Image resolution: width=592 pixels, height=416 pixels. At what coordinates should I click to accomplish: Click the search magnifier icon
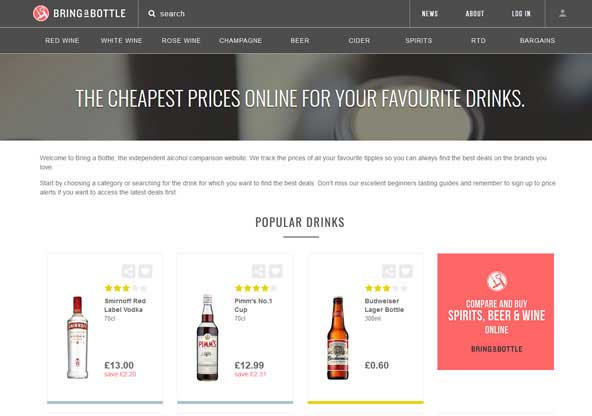[152, 14]
